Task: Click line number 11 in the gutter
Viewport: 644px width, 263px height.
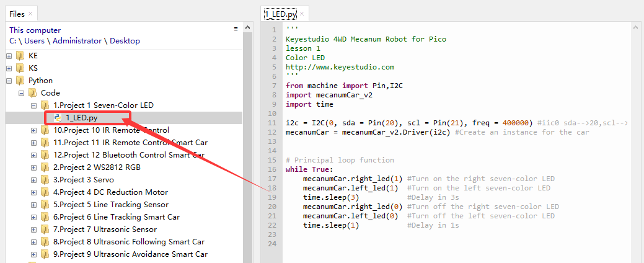Action: [272, 123]
